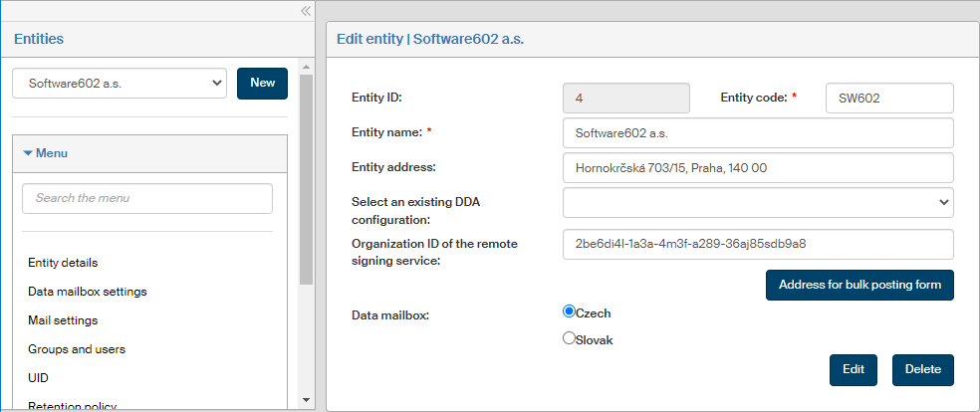Select the Slovak data mailbox option
The height and width of the screenshot is (412, 980).
pos(570,338)
